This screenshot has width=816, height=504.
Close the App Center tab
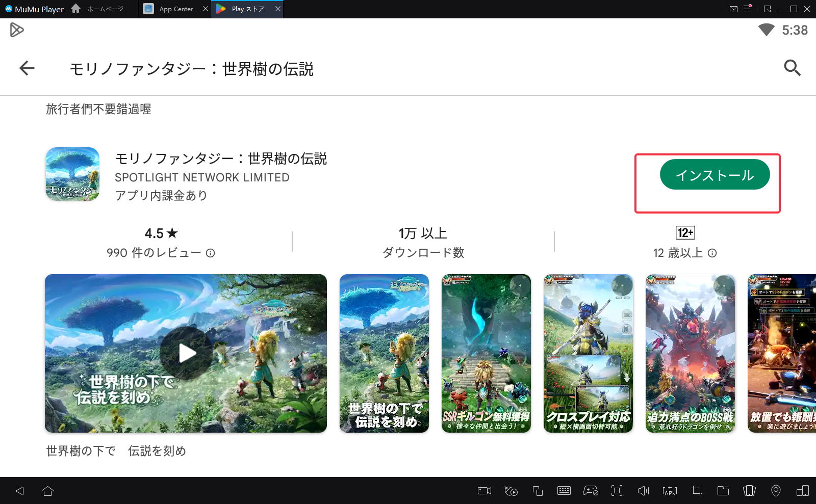(206, 9)
